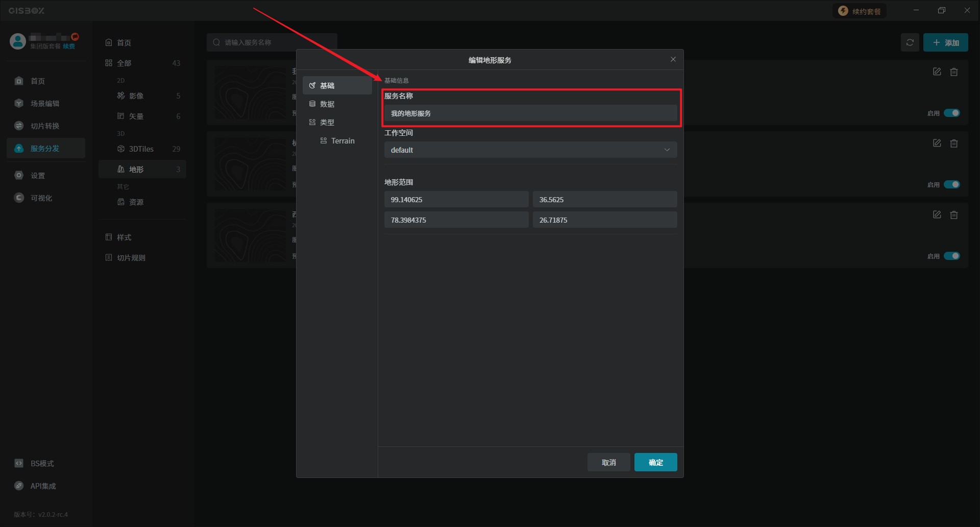Switch to the 数据 tab in dialog

tap(327, 104)
